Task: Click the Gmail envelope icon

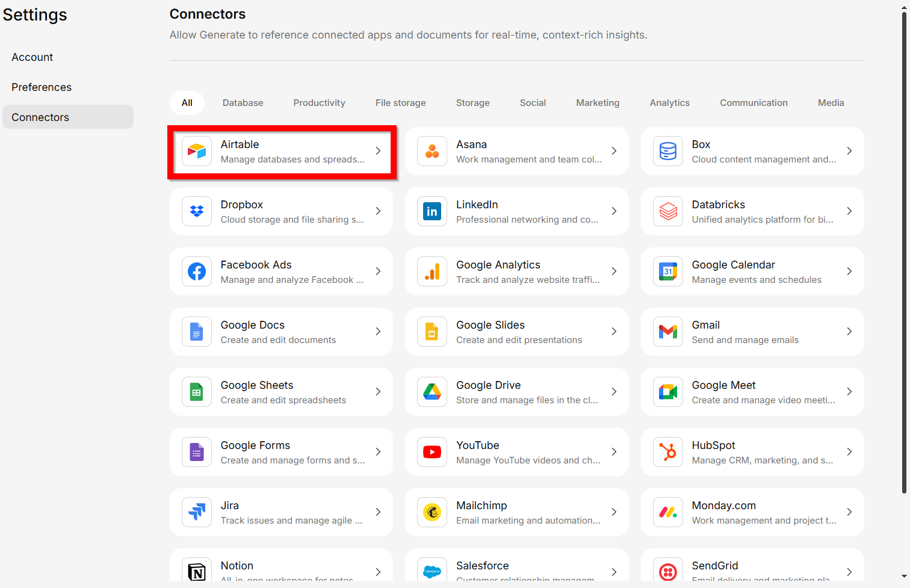Action: pos(668,332)
